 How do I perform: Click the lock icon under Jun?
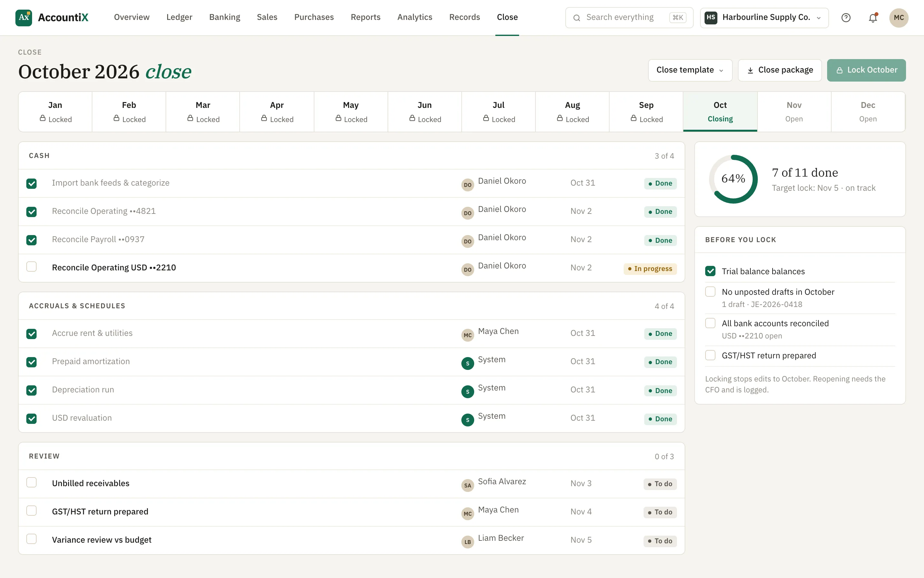pyautogui.click(x=412, y=118)
